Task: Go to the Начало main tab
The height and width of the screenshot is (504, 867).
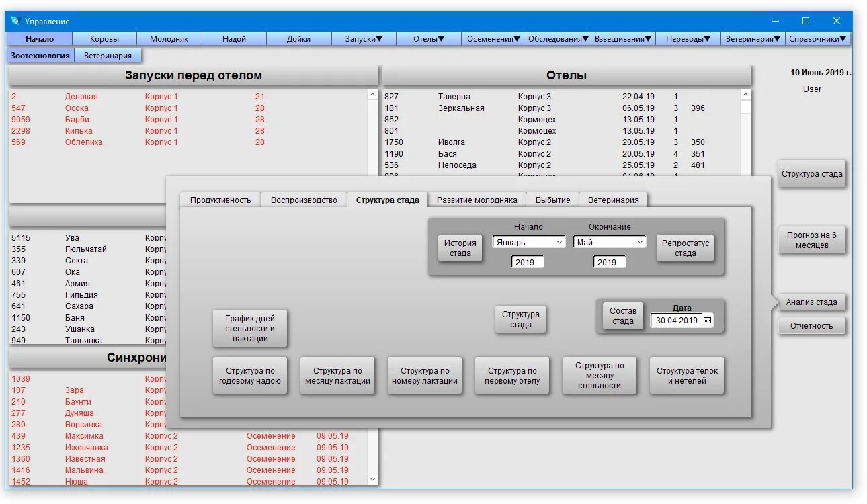Action: point(40,39)
